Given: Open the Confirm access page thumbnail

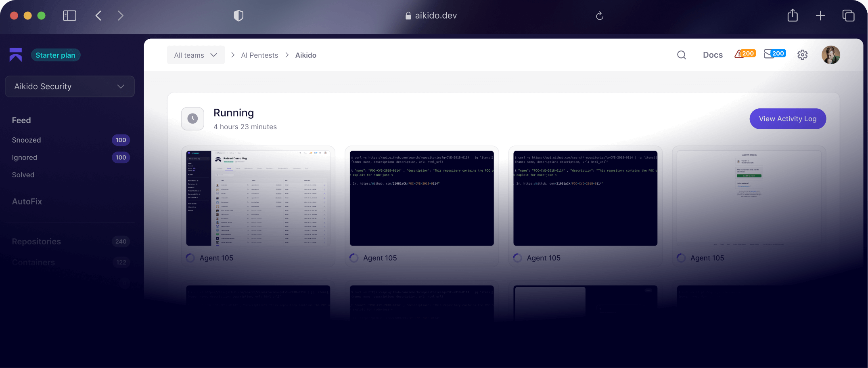Looking at the screenshot, I should (x=749, y=198).
